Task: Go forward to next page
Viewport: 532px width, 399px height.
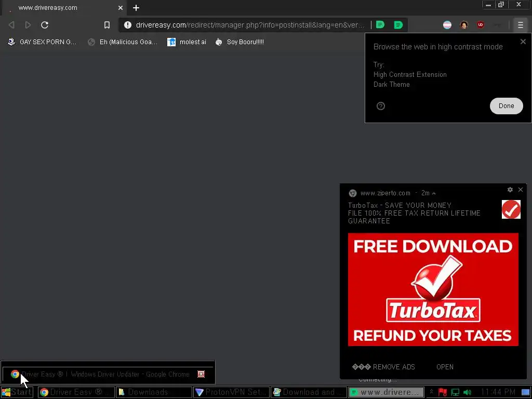Action: tap(28, 25)
